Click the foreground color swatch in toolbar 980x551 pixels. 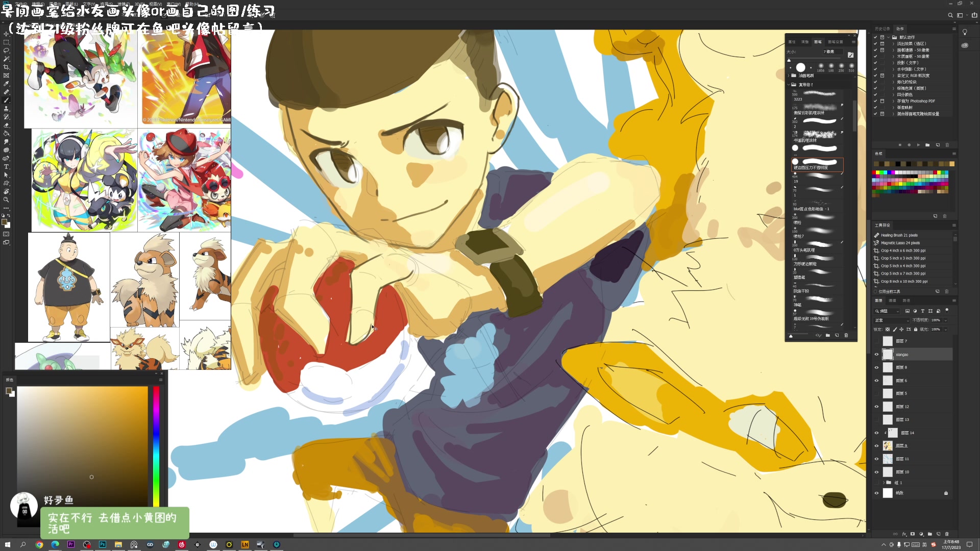(x=5, y=222)
